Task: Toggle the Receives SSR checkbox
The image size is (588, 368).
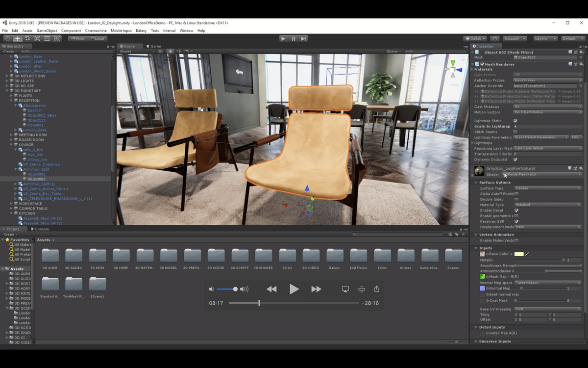Action: point(516,221)
